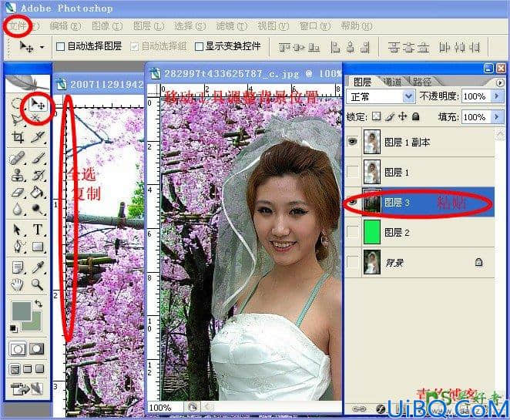Select the Move tool in the toolbox
This screenshot has height=420, width=510.
pos(38,104)
